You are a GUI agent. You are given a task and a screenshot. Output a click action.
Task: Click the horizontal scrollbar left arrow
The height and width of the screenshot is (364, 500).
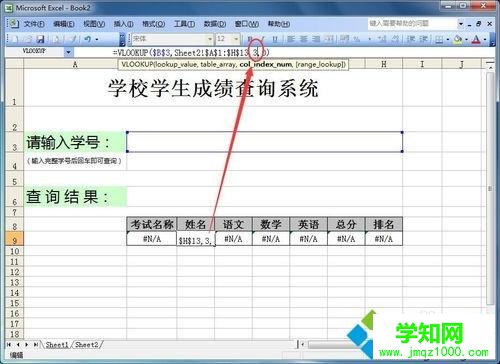pyautogui.click(x=302, y=345)
